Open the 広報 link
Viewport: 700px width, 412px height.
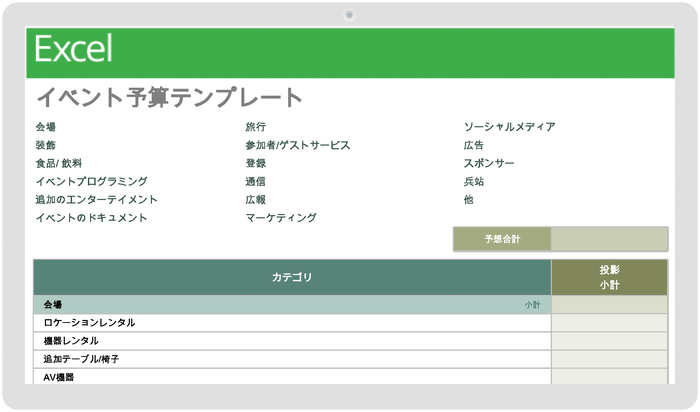255,200
